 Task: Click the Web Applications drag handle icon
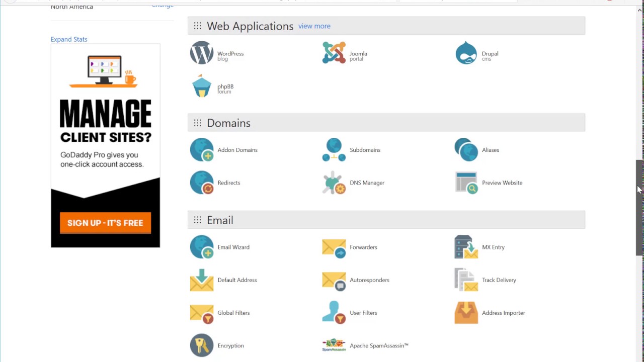[197, 26]
